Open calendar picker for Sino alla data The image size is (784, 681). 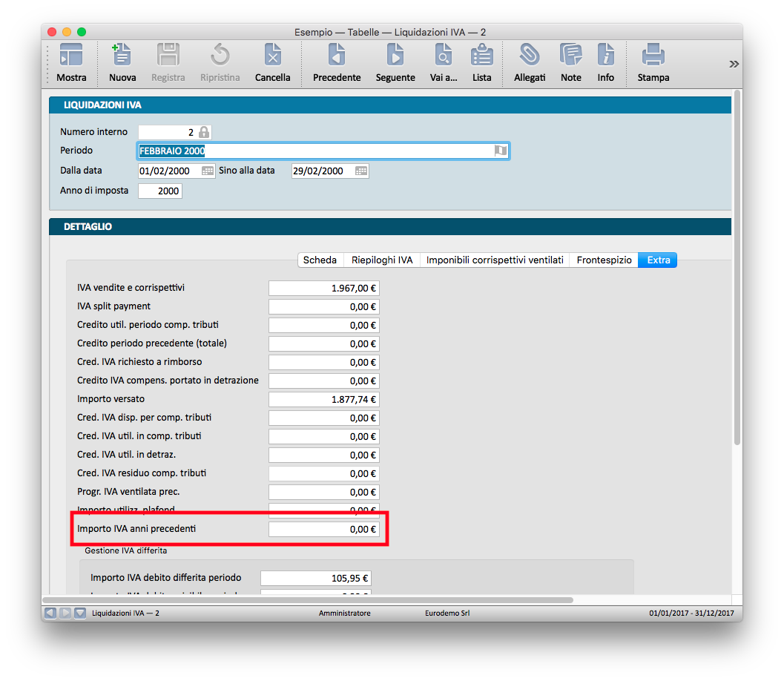[x=360, y=171]
